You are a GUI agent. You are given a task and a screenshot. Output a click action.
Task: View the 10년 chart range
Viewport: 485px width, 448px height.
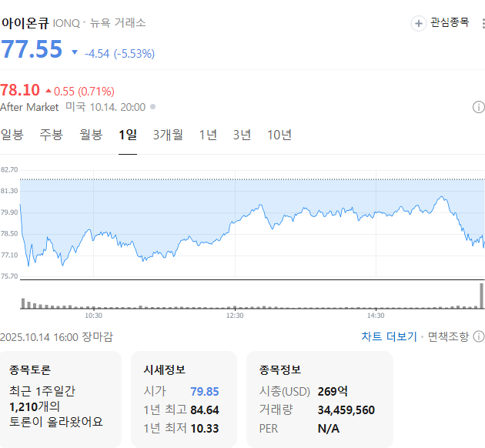279,135
